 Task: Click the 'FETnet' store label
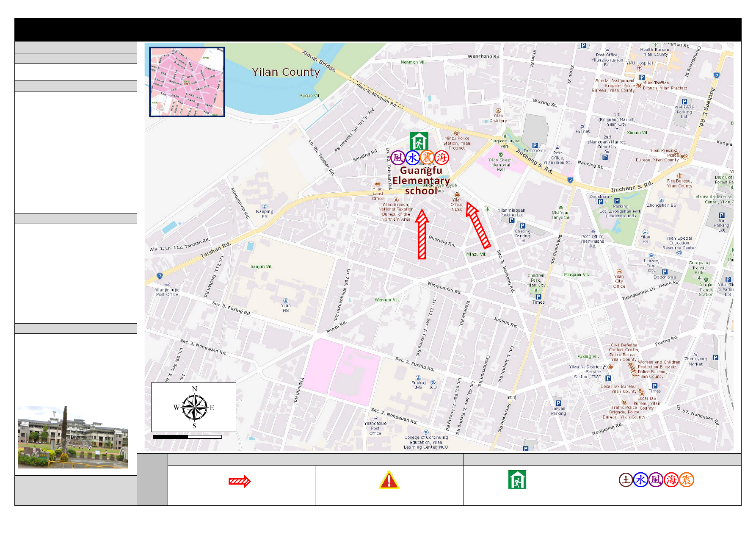[583, 131]
